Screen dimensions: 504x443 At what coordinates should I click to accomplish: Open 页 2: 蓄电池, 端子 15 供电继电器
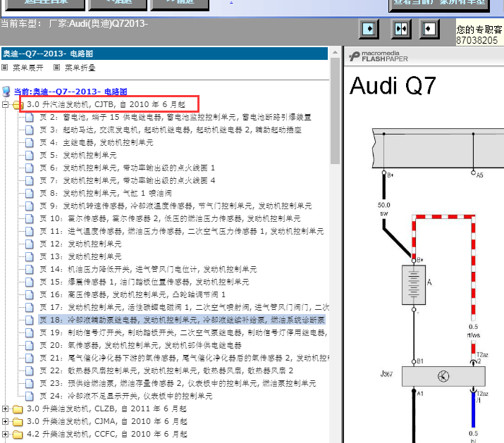click(176, 117)
